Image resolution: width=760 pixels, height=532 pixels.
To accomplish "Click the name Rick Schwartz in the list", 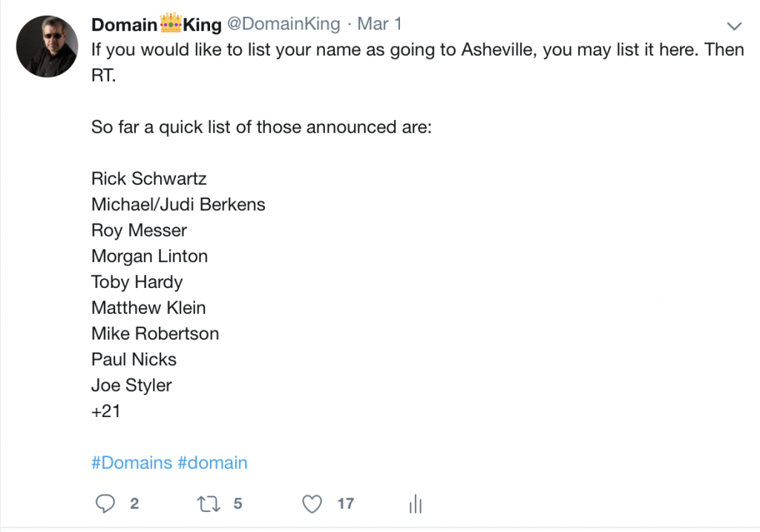I will pos(148,179).
